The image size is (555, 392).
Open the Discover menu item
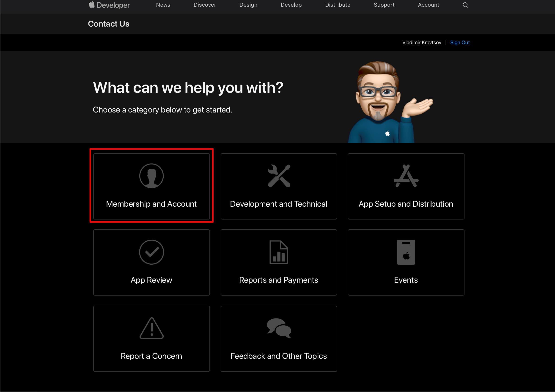click(205, 5)
